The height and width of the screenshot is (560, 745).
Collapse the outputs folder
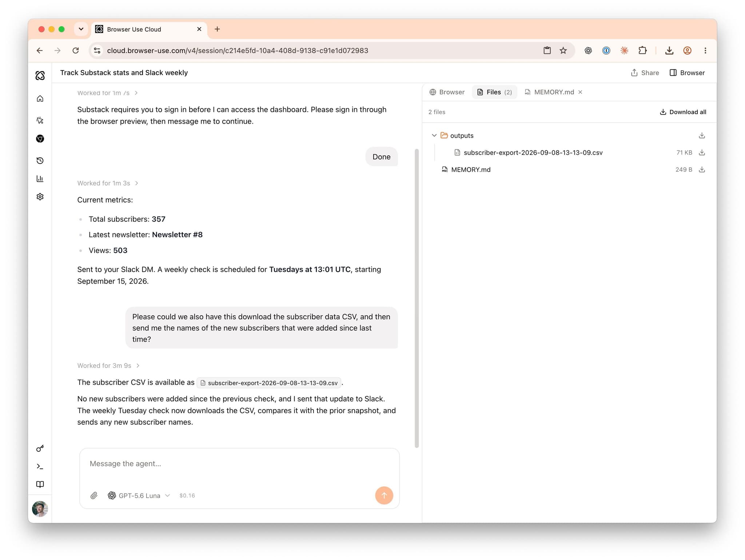(434, 136)
